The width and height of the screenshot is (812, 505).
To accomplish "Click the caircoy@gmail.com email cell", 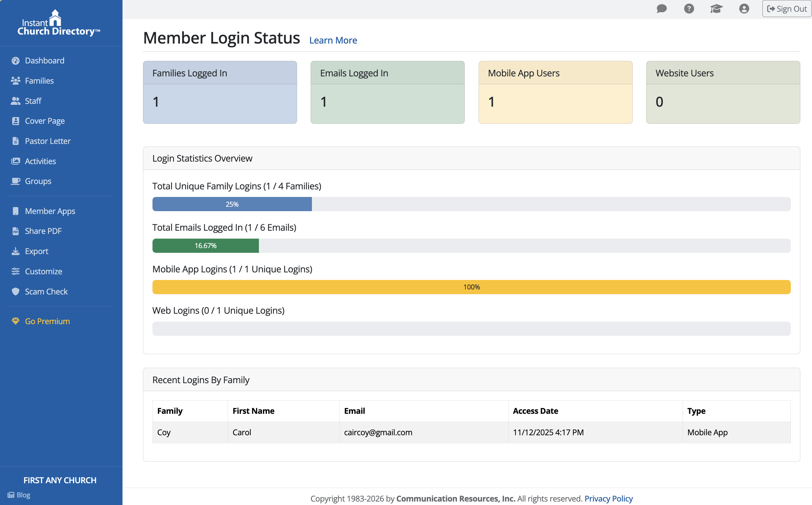I will 378,432.
